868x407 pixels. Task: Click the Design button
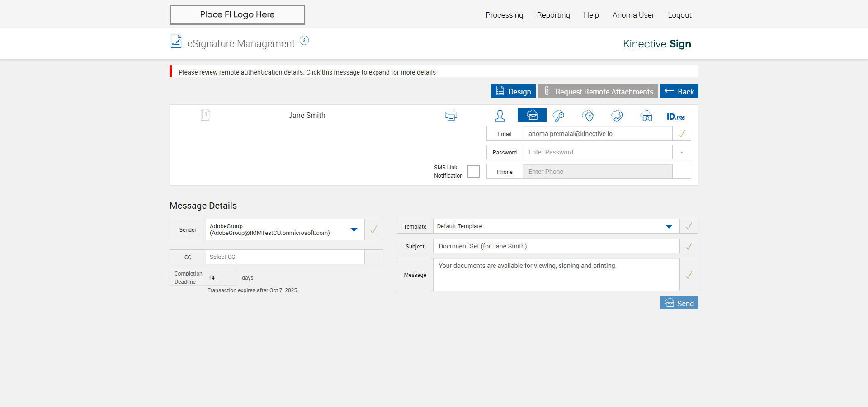point(513,91)
